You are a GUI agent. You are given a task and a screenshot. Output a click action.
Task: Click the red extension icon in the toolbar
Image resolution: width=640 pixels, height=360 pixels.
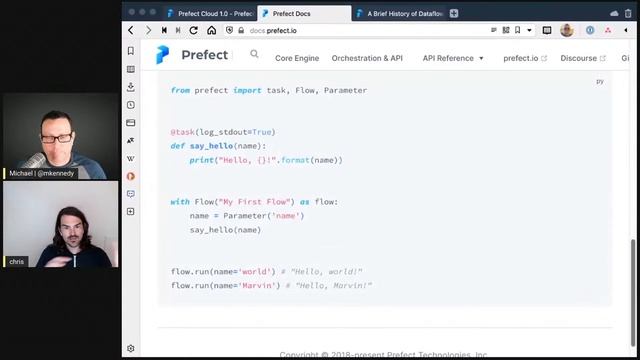click(608, 30)
